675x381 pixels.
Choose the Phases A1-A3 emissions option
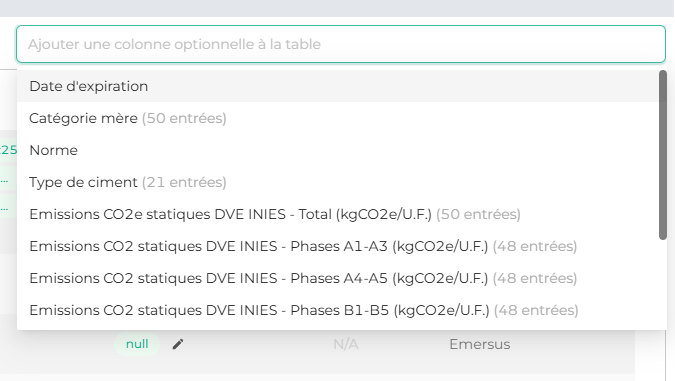(x=338, y=246)
